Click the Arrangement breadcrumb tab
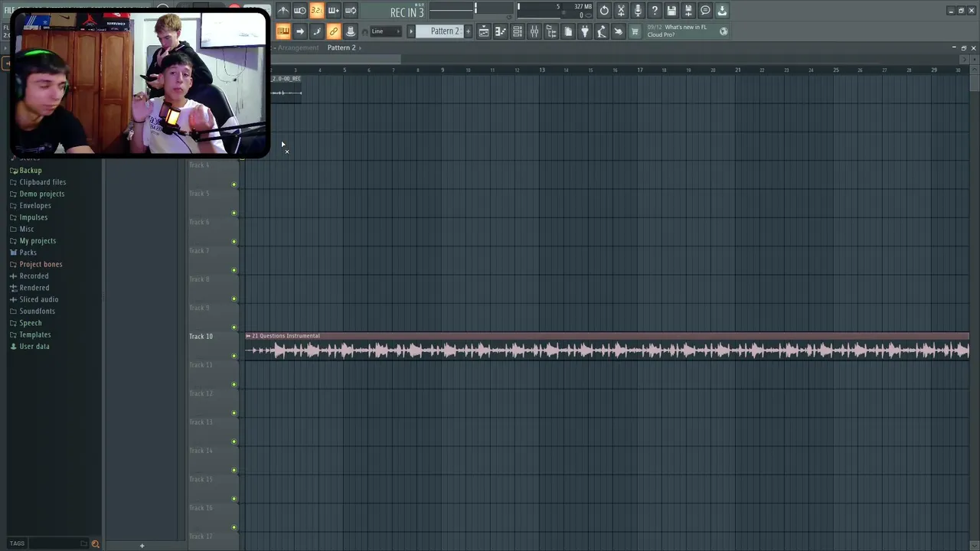Image resolution: width=980 pixels, height=551 pixels. click(x=298, y=47)
